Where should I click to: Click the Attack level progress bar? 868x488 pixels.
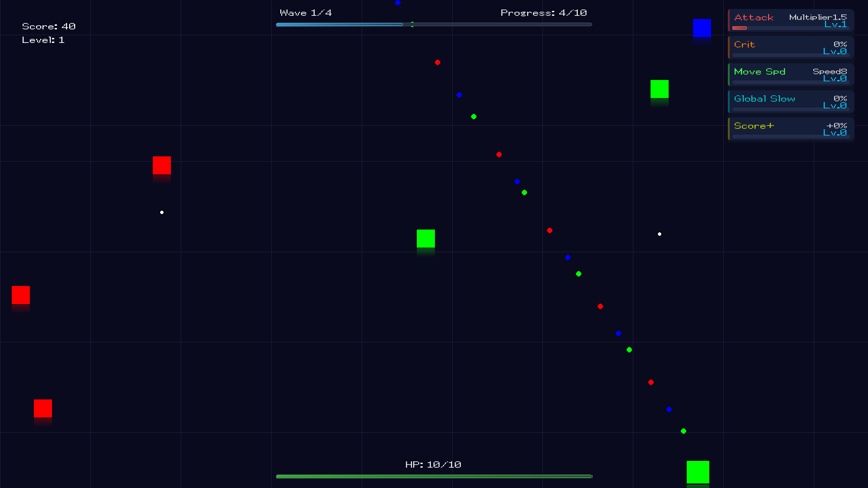[790, 28]
